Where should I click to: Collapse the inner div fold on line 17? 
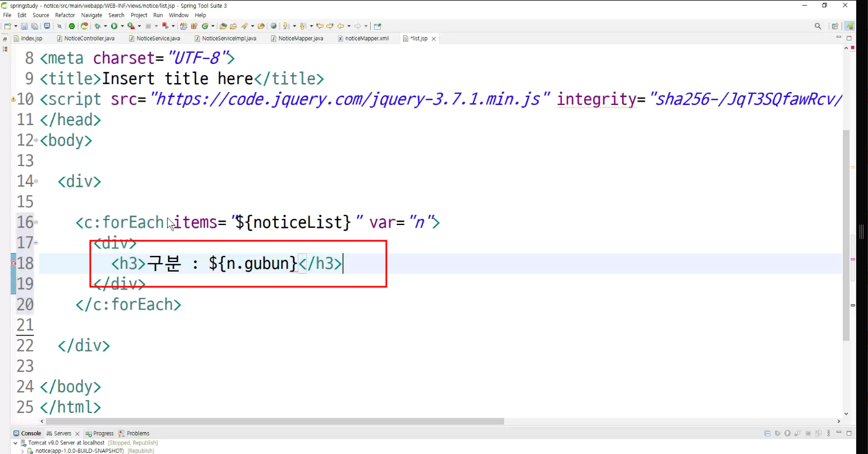(36, 242)
